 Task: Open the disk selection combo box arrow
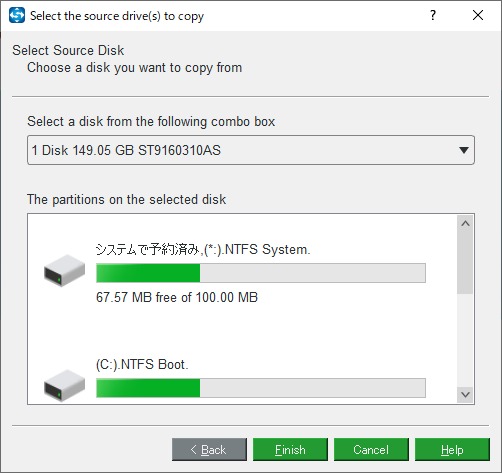point(464,150)
